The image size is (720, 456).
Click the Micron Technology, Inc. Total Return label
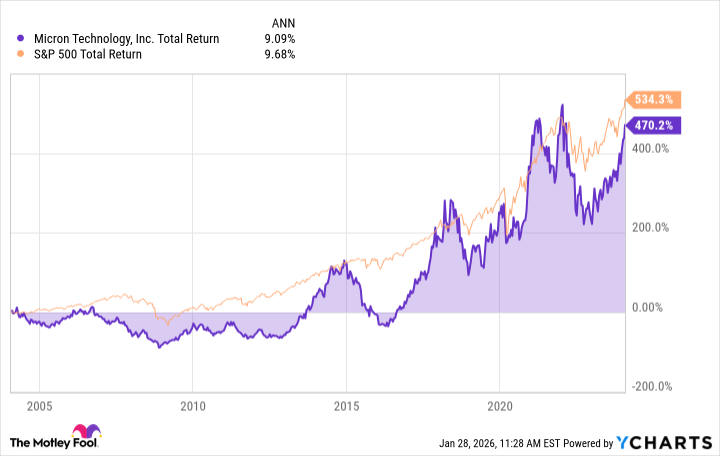[127, 39]
